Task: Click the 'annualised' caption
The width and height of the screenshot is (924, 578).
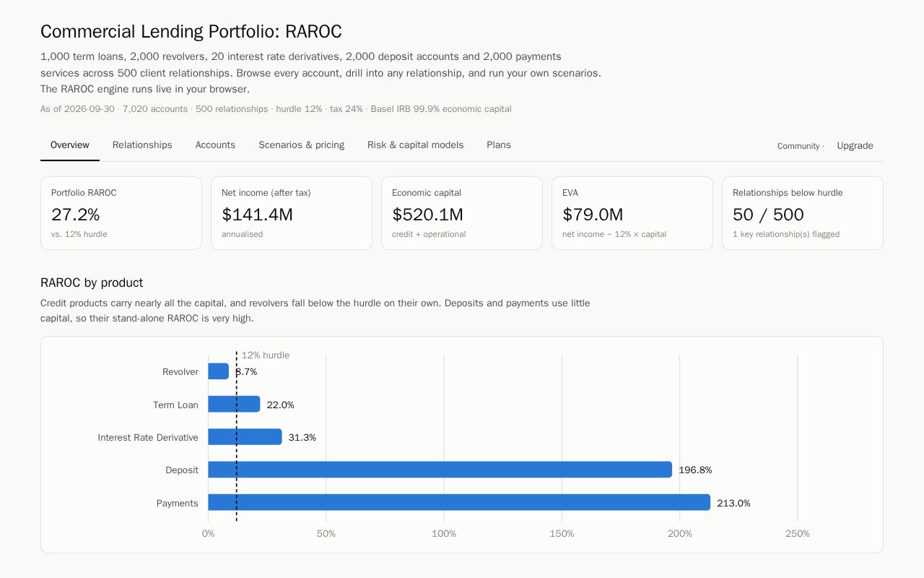Action: [242, 234]
